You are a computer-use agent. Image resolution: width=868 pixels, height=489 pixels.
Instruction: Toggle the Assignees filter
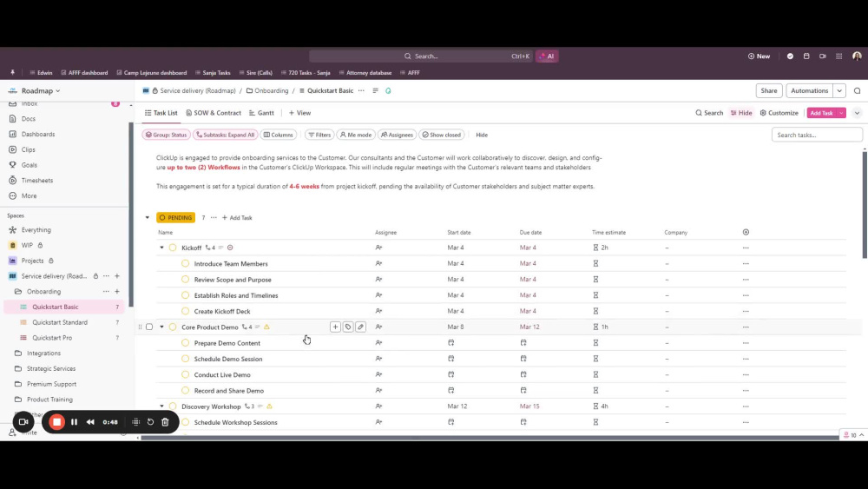(397, 135)
